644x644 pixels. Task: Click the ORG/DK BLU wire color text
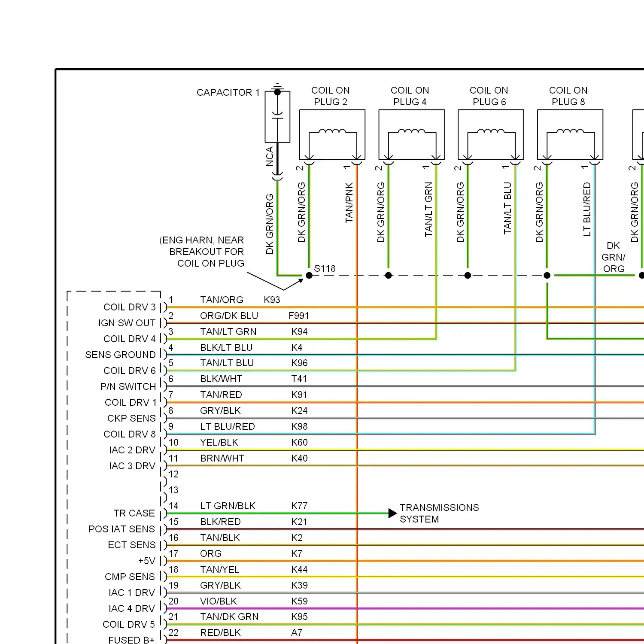[x=229, y=316]
